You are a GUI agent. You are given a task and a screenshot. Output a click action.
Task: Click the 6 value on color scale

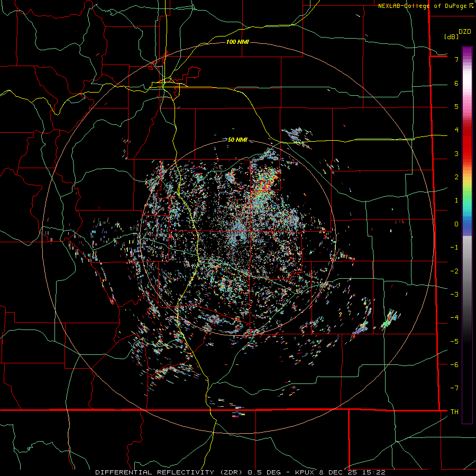coord(456,83)
